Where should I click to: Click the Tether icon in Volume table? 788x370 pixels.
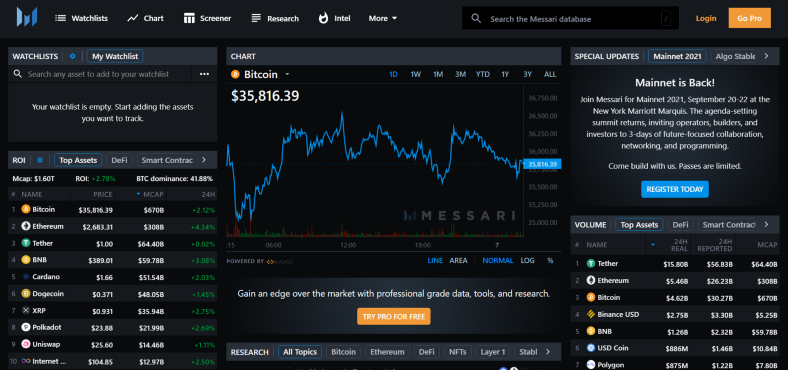point(591,263)
